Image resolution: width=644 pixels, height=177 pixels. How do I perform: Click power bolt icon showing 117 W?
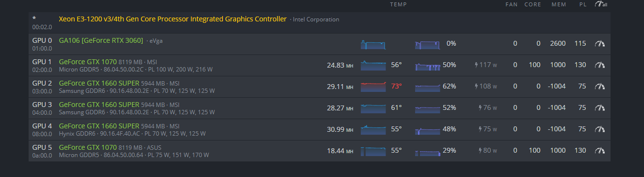click(476, 65)
